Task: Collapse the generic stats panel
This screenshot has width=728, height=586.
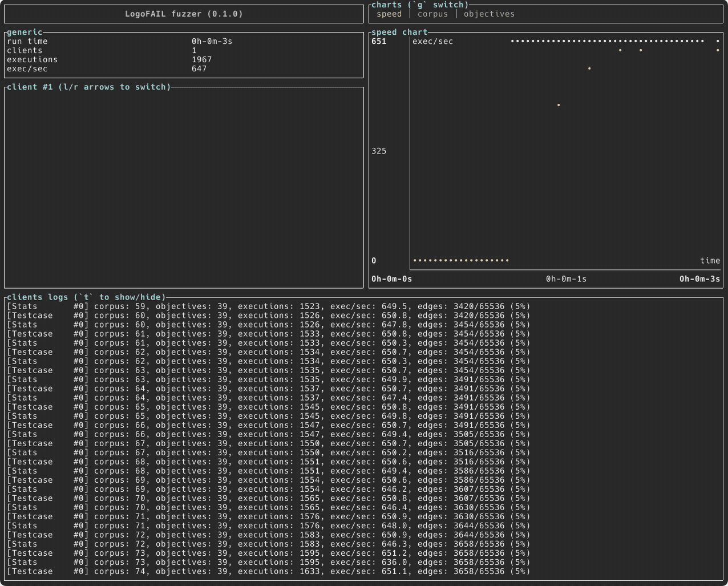Action: 24,32
